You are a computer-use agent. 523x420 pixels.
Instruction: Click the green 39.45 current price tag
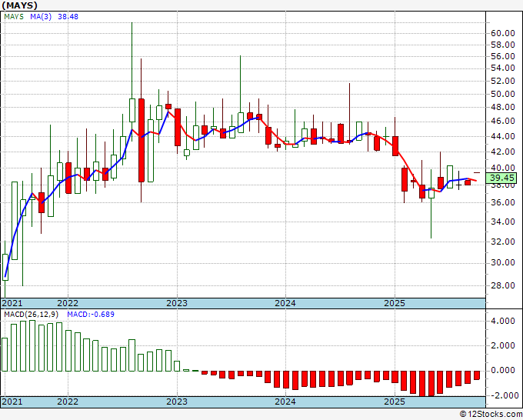click(x=502, y=178)
